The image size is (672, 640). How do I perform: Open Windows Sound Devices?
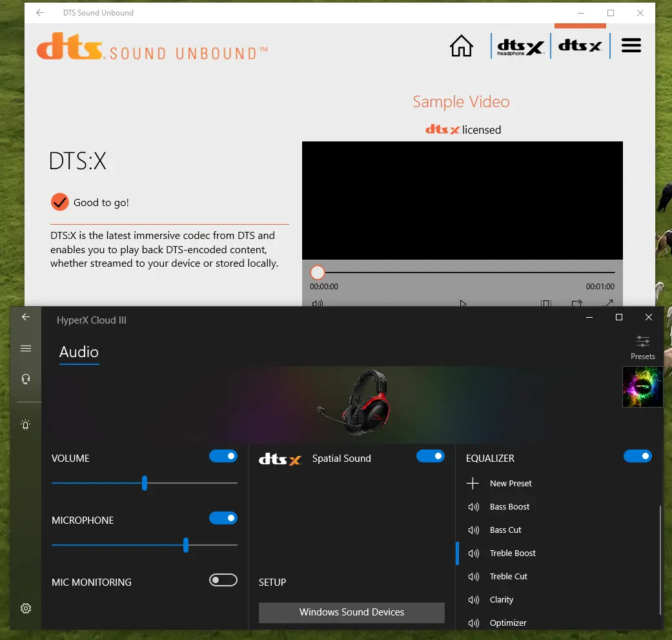351,612
